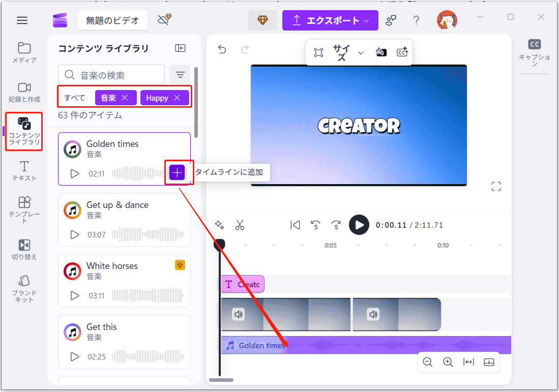Open the AI captions icon in the toolbar

click(402, 52)
